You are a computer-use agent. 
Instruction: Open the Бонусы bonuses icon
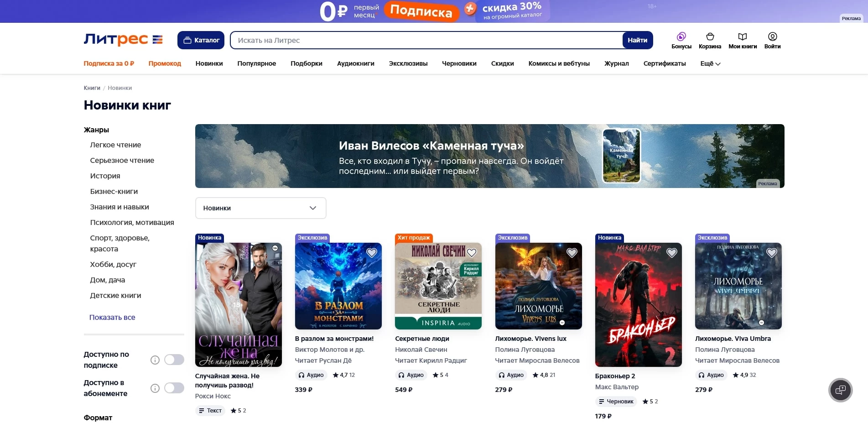click(x=681, y=37)
